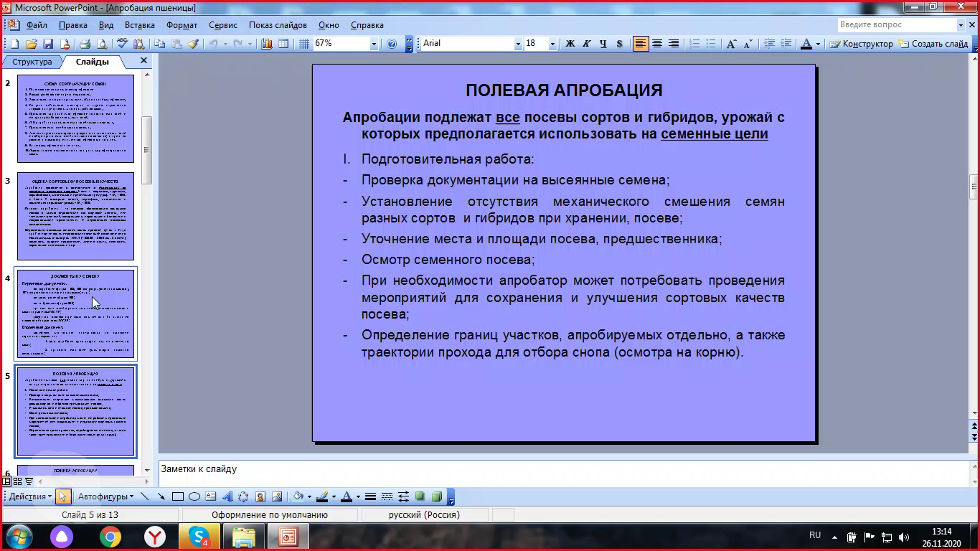
Task: Open the Автофигуры dropdown menu
Action: tap(105, 496)
